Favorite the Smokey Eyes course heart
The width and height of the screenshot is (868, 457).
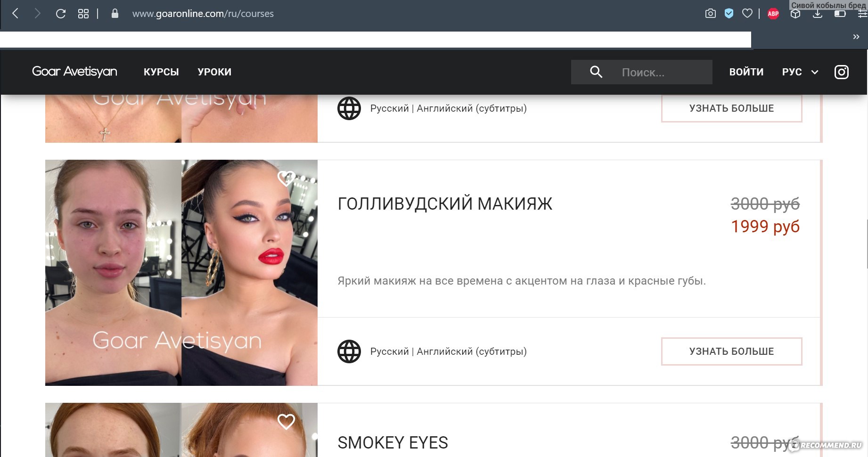click(x=286, y=421)
